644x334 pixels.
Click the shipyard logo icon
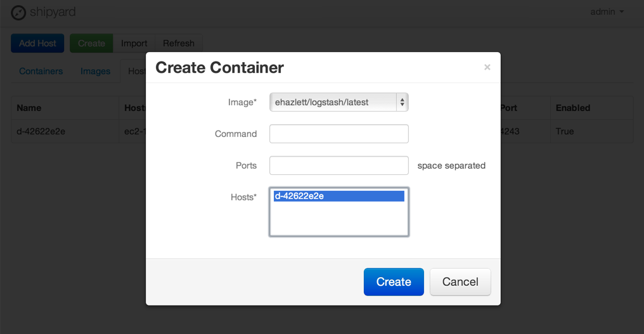pyautogui.click(x=18, y=12)
